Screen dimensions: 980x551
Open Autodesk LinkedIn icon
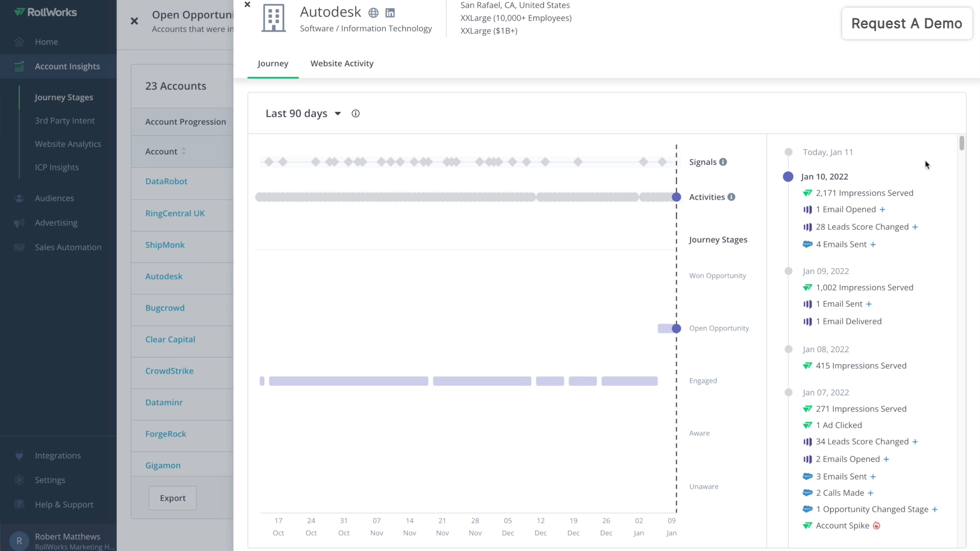[x=390, y=13]
